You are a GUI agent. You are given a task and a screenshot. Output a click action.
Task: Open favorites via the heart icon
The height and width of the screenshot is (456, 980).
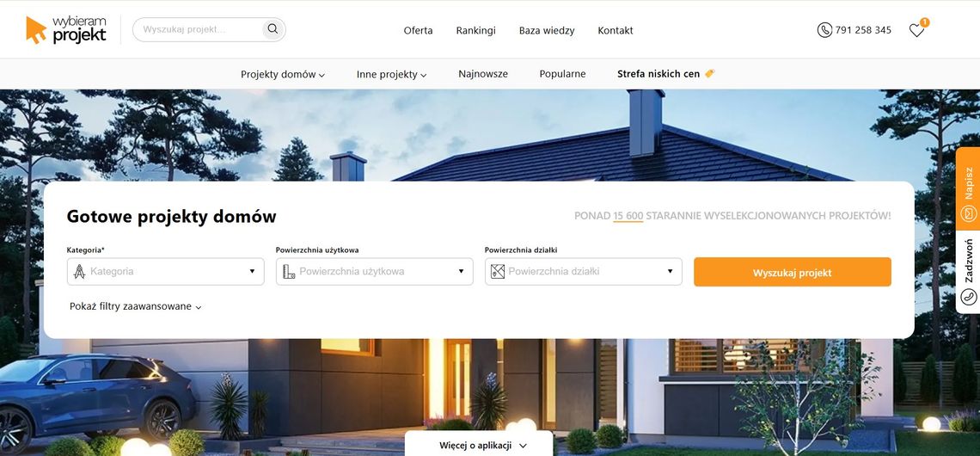[x=916, y=30]
